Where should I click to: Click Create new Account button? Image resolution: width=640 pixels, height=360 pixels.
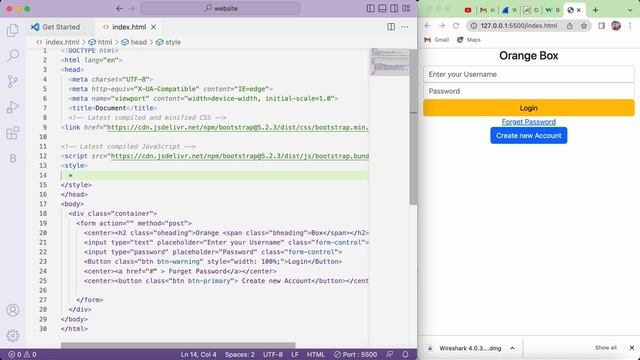(x=529, y=136)
